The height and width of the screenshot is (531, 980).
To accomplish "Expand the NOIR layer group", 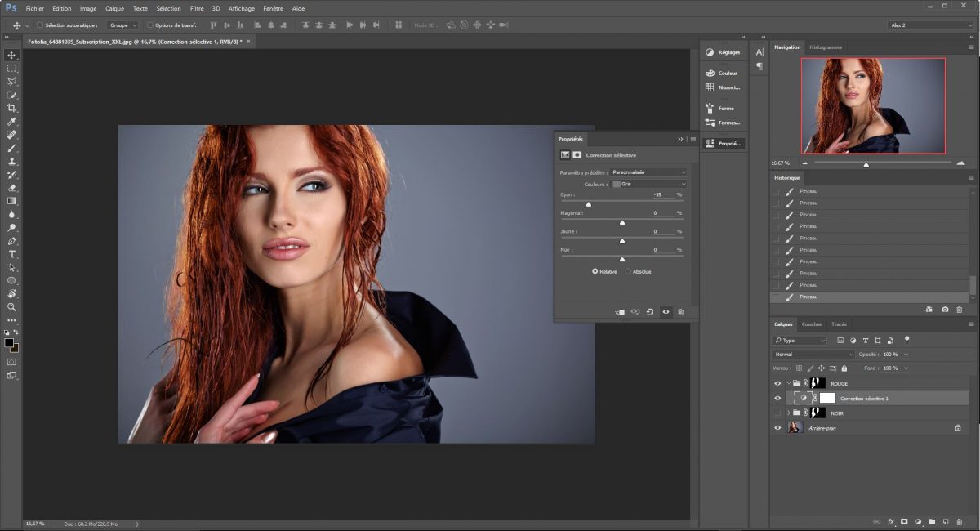I will coord(788,413).
